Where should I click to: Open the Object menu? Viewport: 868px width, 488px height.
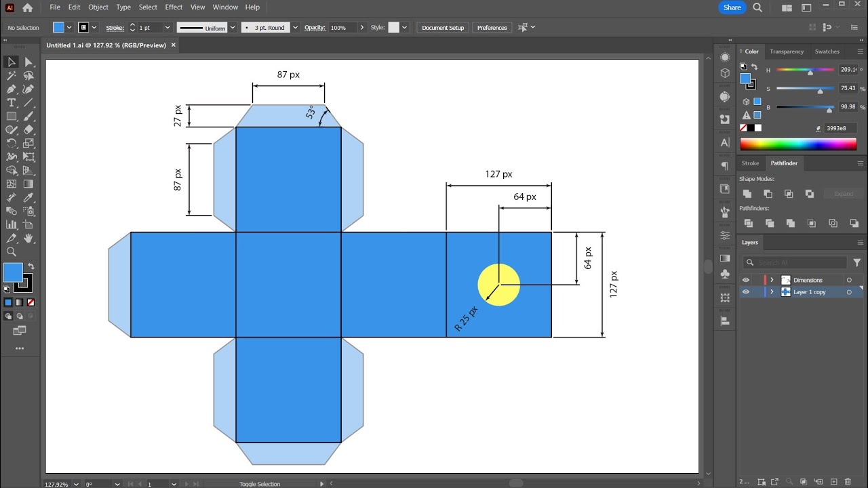coord(98,7)
